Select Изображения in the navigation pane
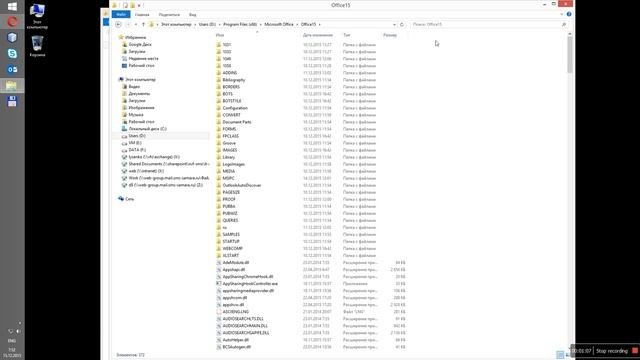The width and height of the screenshot is (640, 360). click(x=141, y=108)
